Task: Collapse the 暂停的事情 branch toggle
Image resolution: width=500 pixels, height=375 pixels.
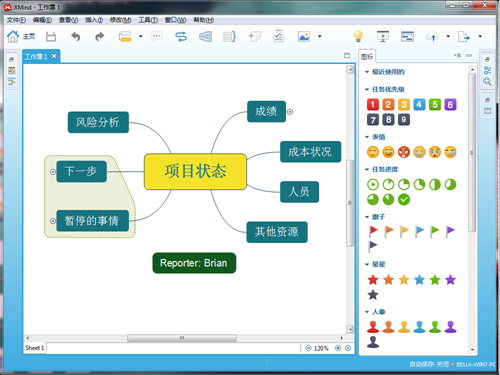Action: tap(53, 221)
